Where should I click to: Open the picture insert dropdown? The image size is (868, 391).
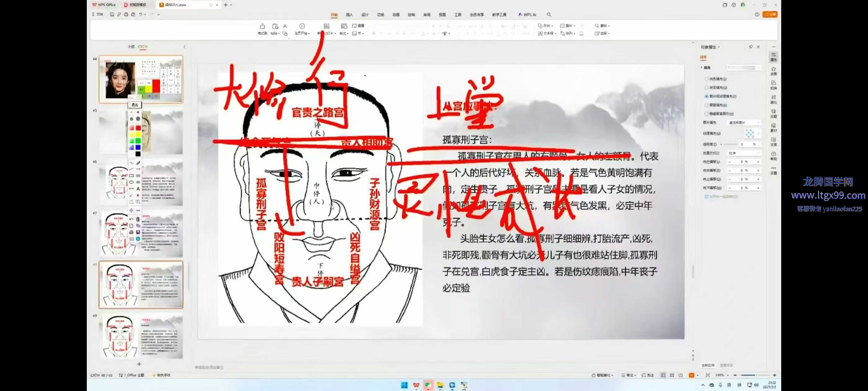(x=568, y=26)
